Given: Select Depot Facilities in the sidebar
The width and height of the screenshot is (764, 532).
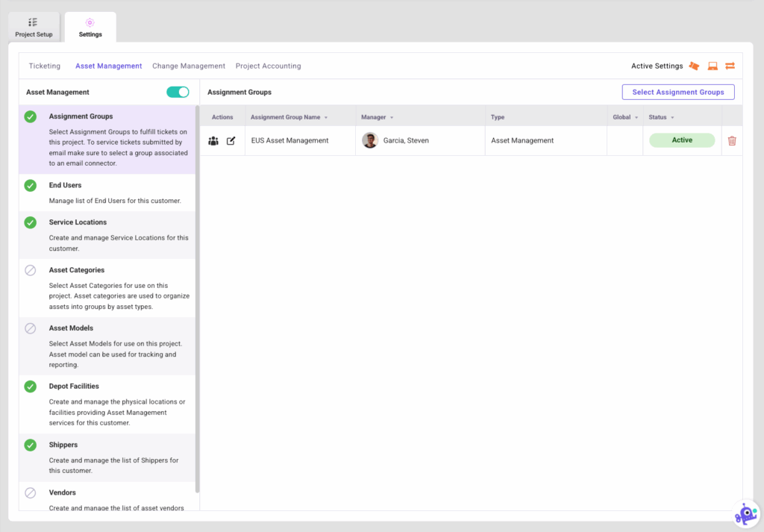Looking at the screenshot, I should 74,387.
